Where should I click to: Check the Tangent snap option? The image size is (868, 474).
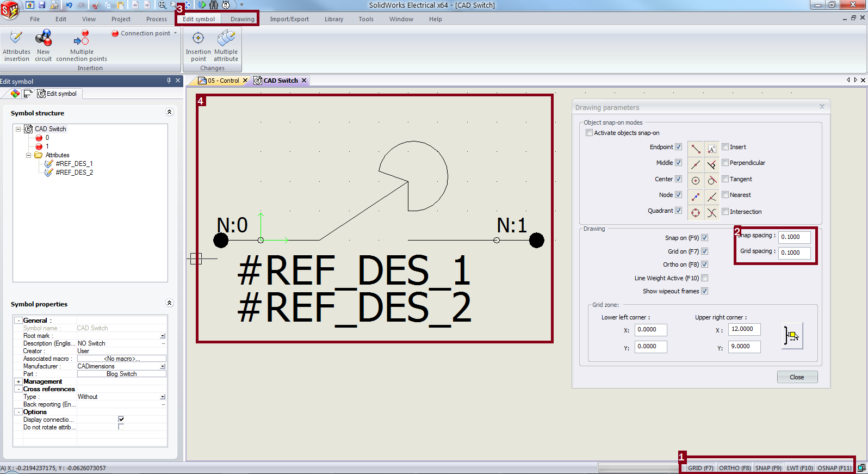coord(725,178)
